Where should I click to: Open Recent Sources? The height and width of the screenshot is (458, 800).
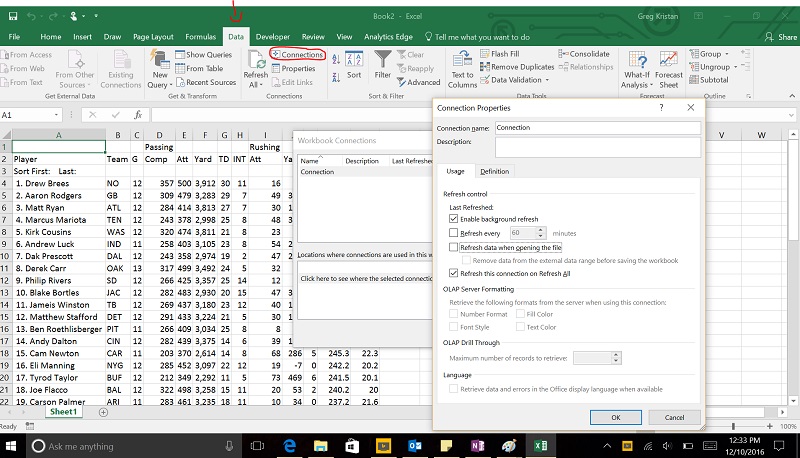(x=206, y=82)
